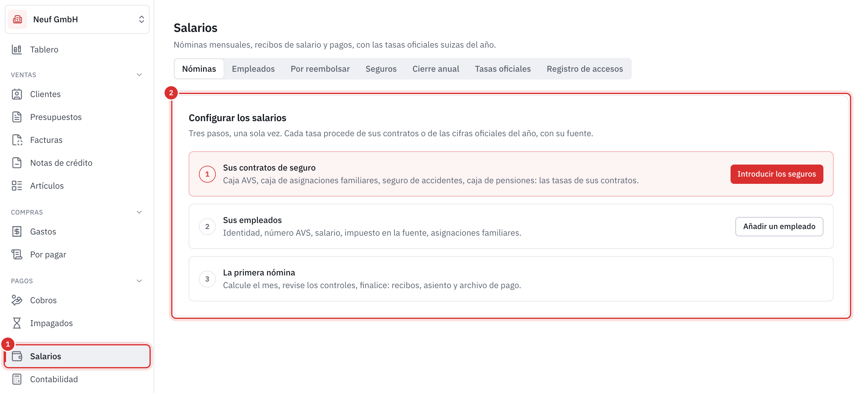868x393 pixels.
Task: Select the Nóminas tab
Action: (199, 69)
